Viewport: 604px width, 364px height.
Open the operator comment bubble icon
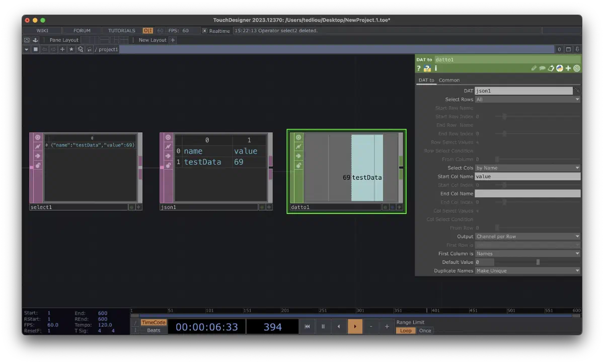[543, 68]
